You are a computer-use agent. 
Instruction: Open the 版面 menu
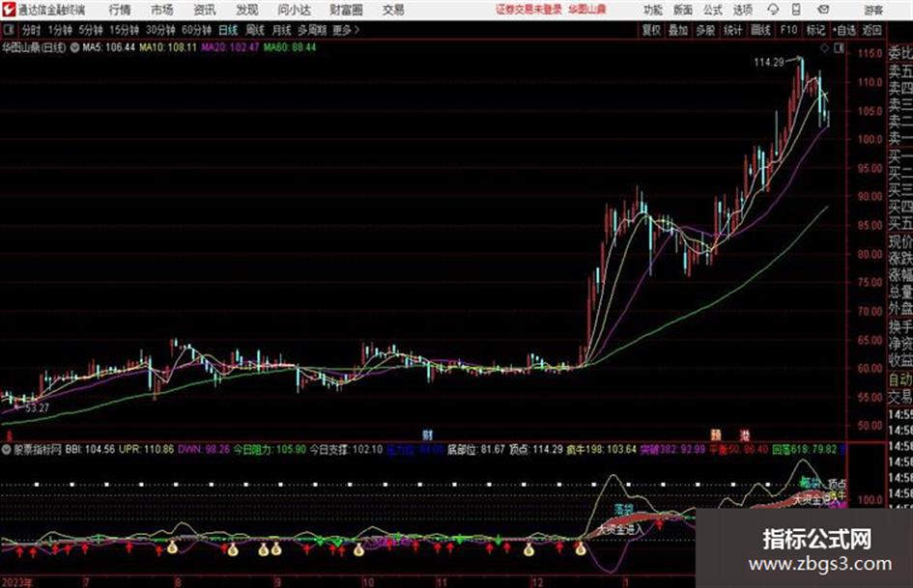click(682, 10)
